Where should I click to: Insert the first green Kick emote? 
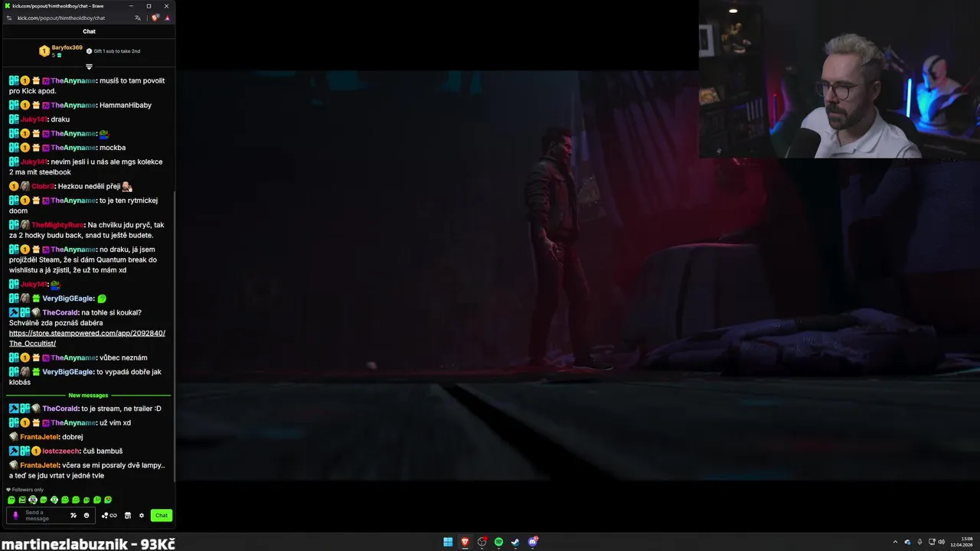[11, 500]
